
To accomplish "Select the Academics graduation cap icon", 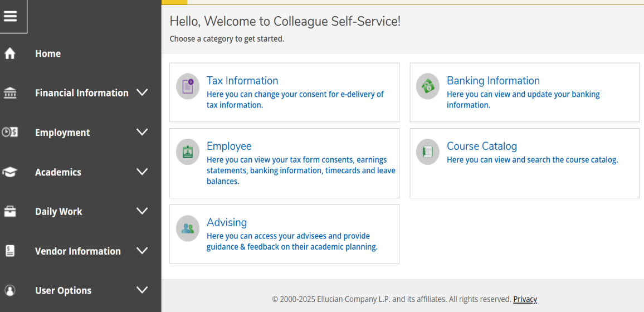I will coord(10,172).
